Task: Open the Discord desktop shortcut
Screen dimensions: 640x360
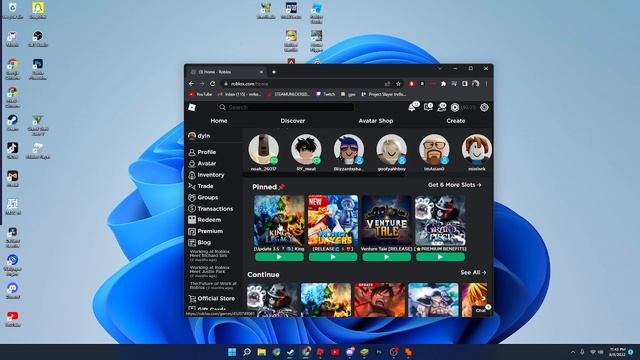Action: click(x=12, y=291)
